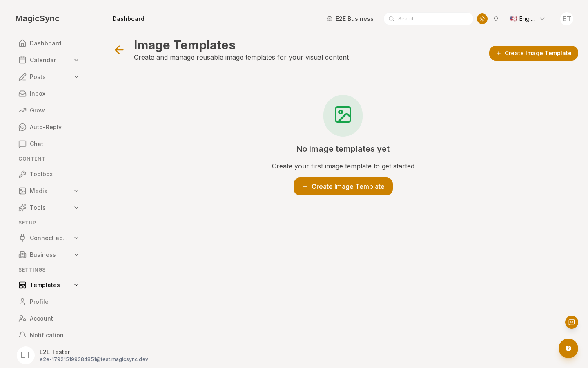The image size is (588, 368).
Task: Focus the Search input field
Action: [428, 19]
